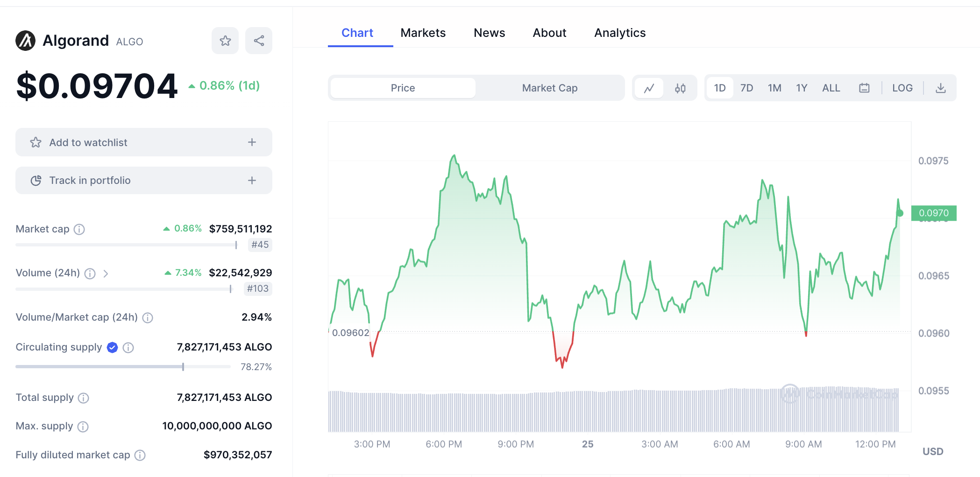Switch to line chart view icon

coord(649,88)
